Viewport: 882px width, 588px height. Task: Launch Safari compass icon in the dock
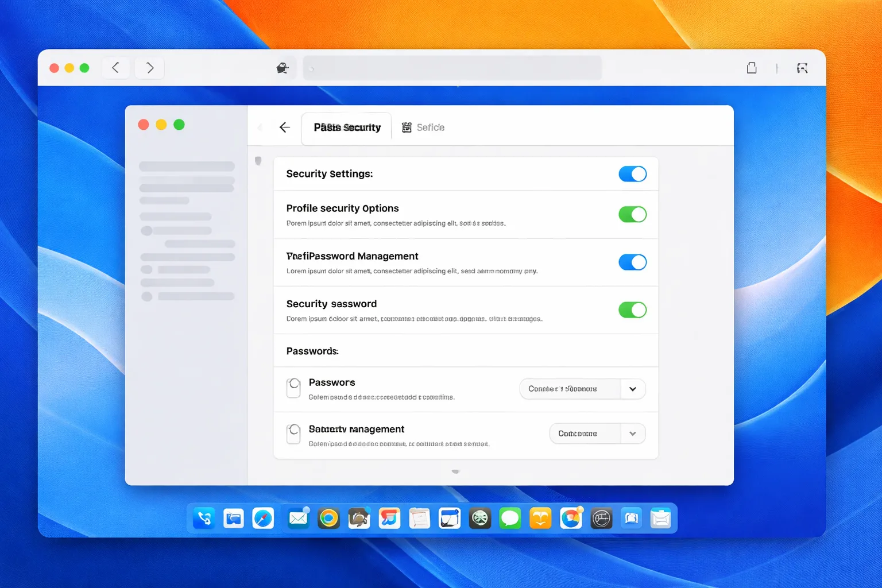click(x=263, y=519)
